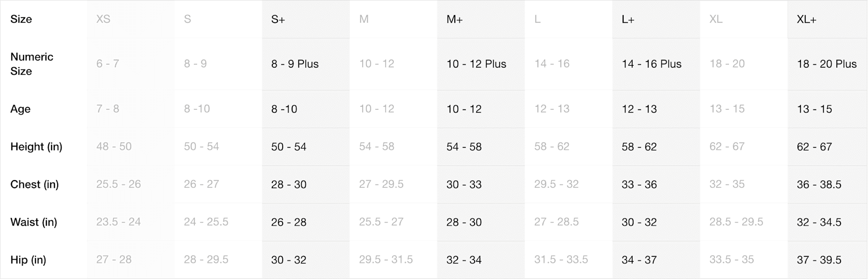Screen dimensions: 868x279
Task: Select the 48 - 50 height cell
Action: coord(114,147)
